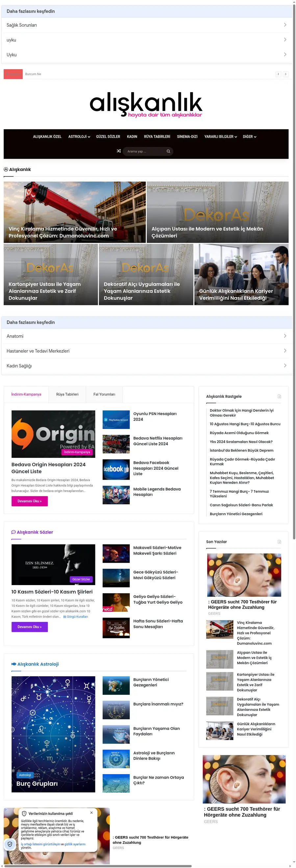Open Makaveli Sözleri-Motive article link

(157, 550)
